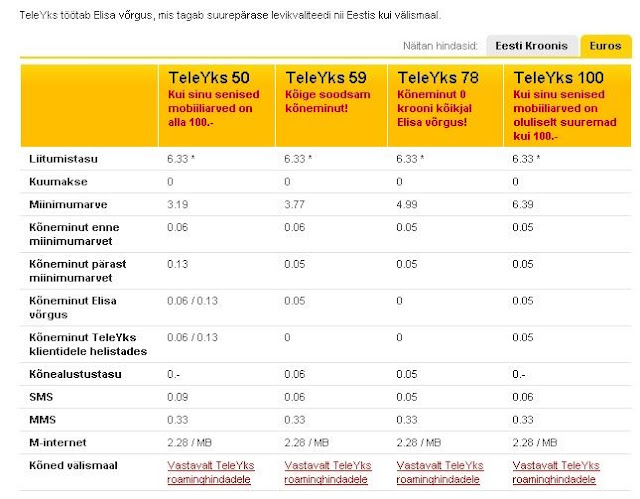Click the 'Kõneminut Elisa võrgus' label
This screenshot has width=640, height=499.
click(x=73, y=308)
